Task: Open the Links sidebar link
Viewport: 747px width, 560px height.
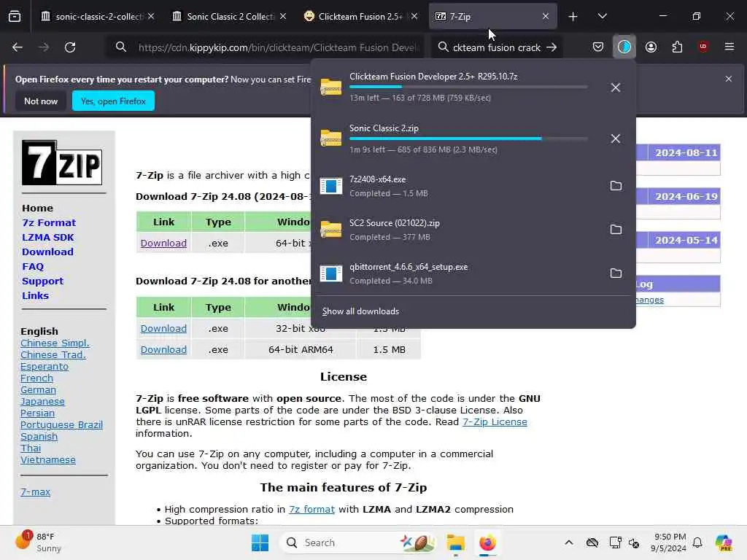Action: coord(35,295)
